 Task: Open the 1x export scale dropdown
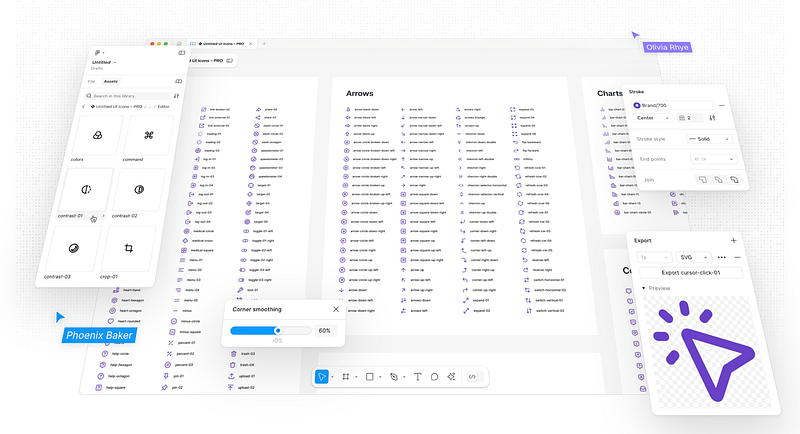(x=654, y=258)
